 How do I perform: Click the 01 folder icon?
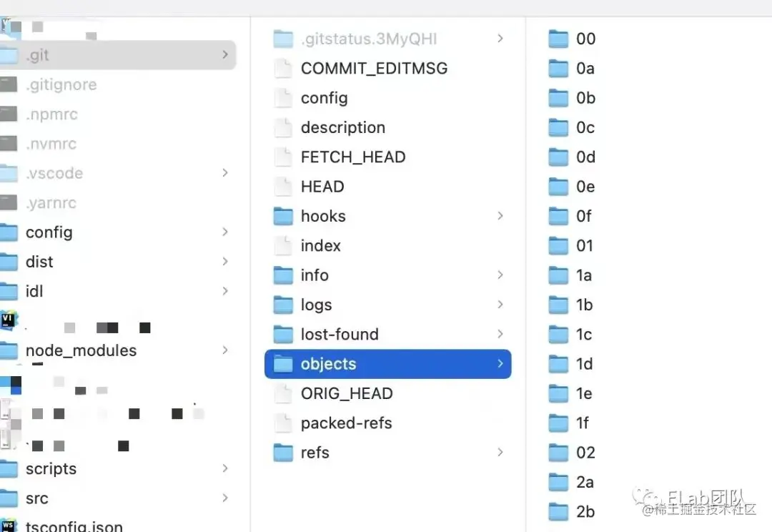click(558, 246)
